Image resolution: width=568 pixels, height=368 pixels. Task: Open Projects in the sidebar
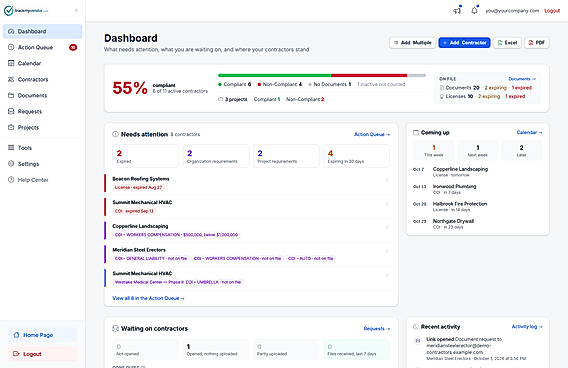pyautogui.click(x=42, y=127)
